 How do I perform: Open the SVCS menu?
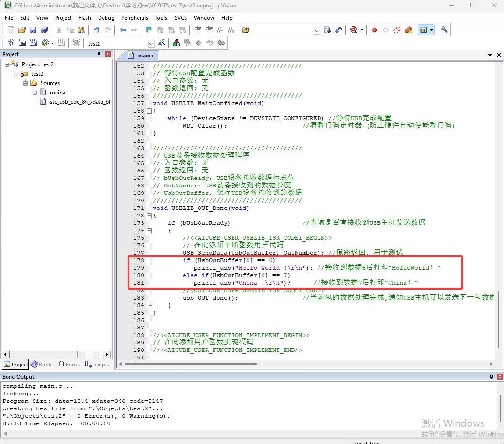[x=181, y=18]
